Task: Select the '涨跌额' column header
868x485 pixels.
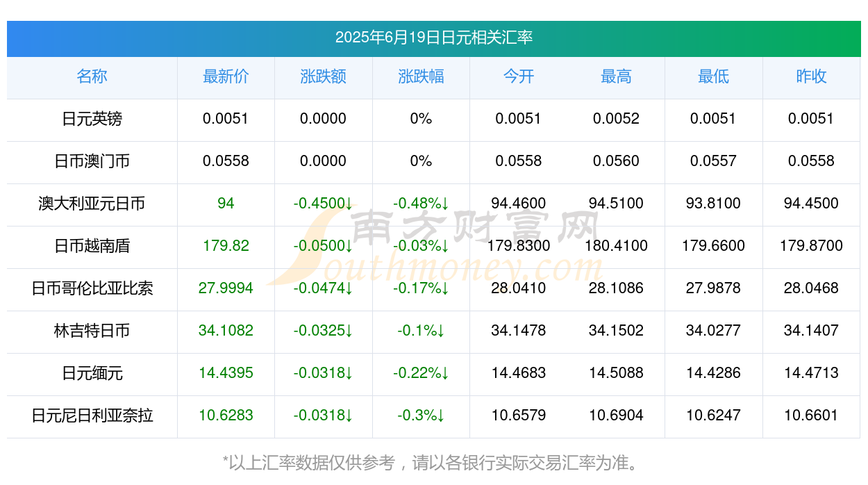Action: point(324,76)
